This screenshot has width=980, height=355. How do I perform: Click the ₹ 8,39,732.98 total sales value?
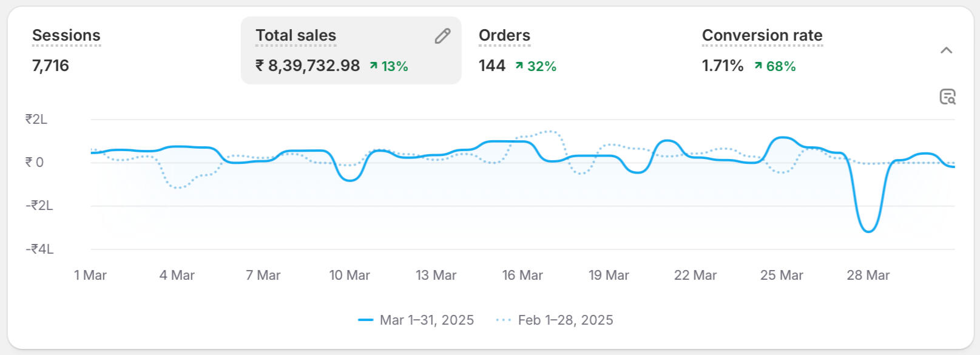308,66
